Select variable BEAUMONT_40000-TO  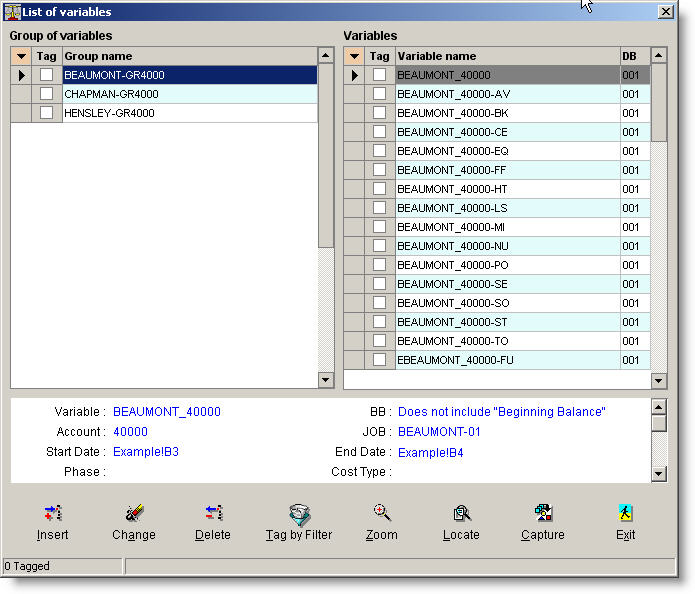(508, 341)
